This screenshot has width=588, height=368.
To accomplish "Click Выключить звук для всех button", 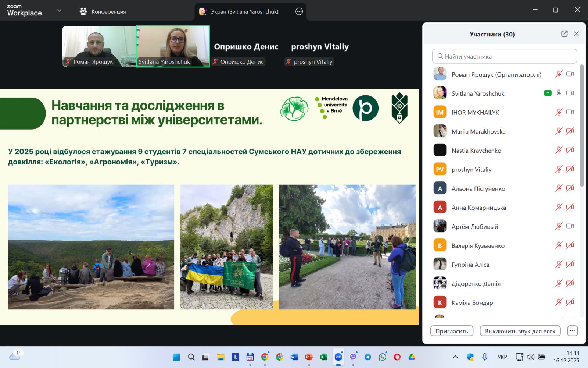I will point(520,331).
